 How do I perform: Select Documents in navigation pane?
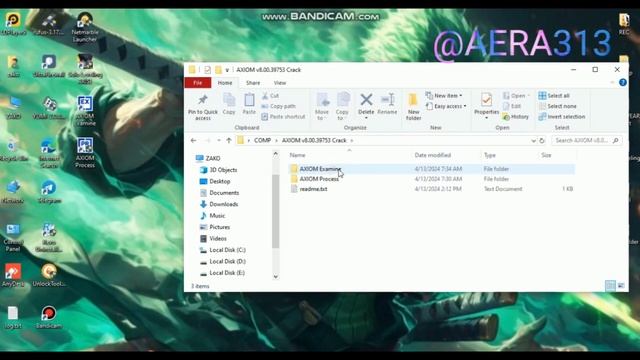coord(224,193)
